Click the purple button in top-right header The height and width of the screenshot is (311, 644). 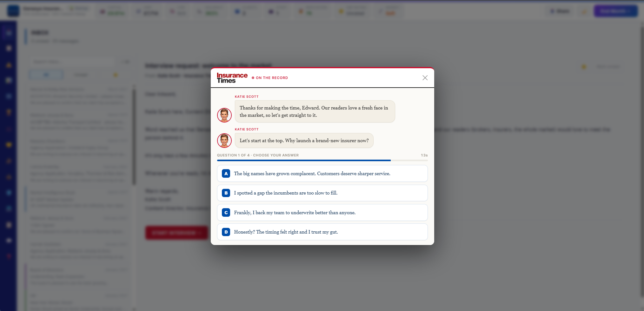coord(616,11)
